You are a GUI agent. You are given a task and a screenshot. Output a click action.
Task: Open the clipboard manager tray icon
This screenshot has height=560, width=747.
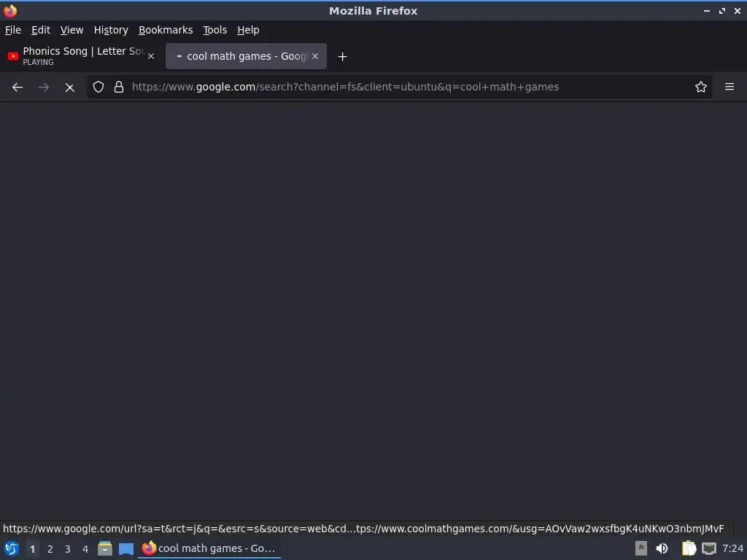point(689,548)
